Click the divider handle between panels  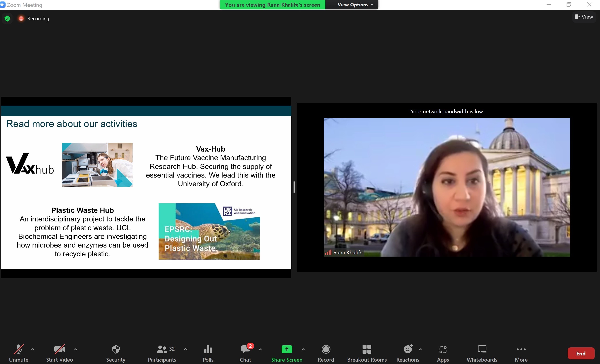tap(294, 187)
